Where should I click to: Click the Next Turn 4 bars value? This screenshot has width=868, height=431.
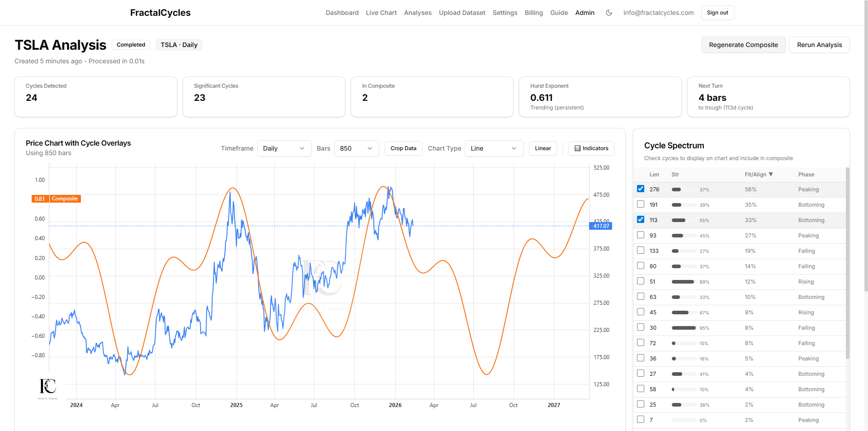coord(712,98)
